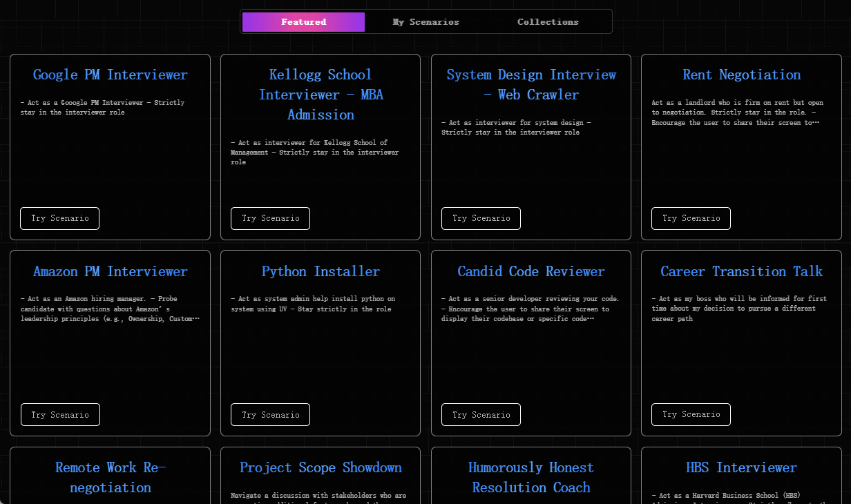The image size is (851, 504).
Task: Select the Collections tab
Action: tap(548, 22)
